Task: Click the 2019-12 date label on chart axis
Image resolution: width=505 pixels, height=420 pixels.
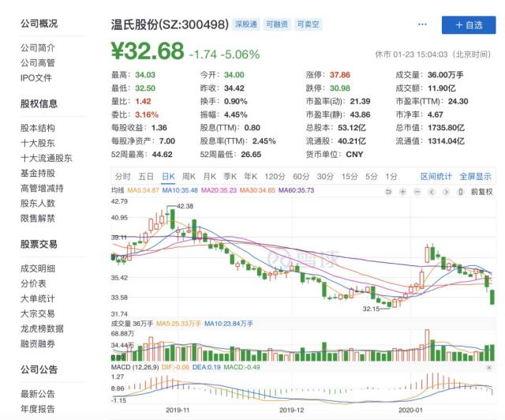Action: pyautogui.click(x=291, y=411)
